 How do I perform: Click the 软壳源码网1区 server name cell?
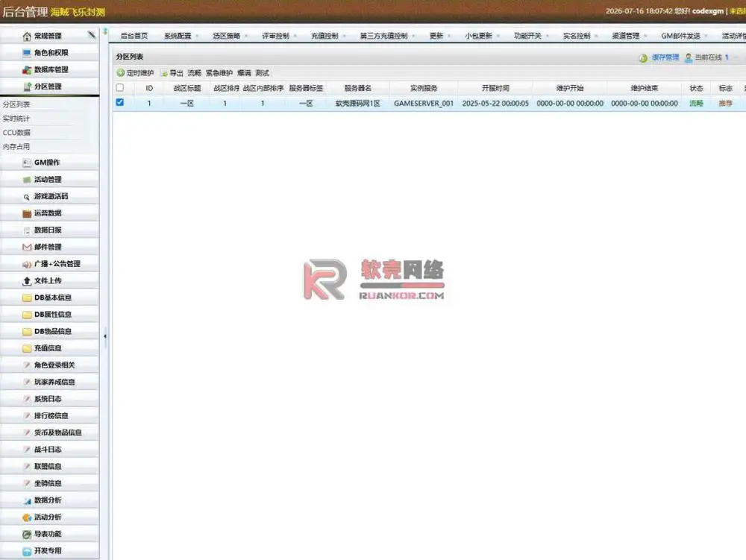(x=358, y=103)
